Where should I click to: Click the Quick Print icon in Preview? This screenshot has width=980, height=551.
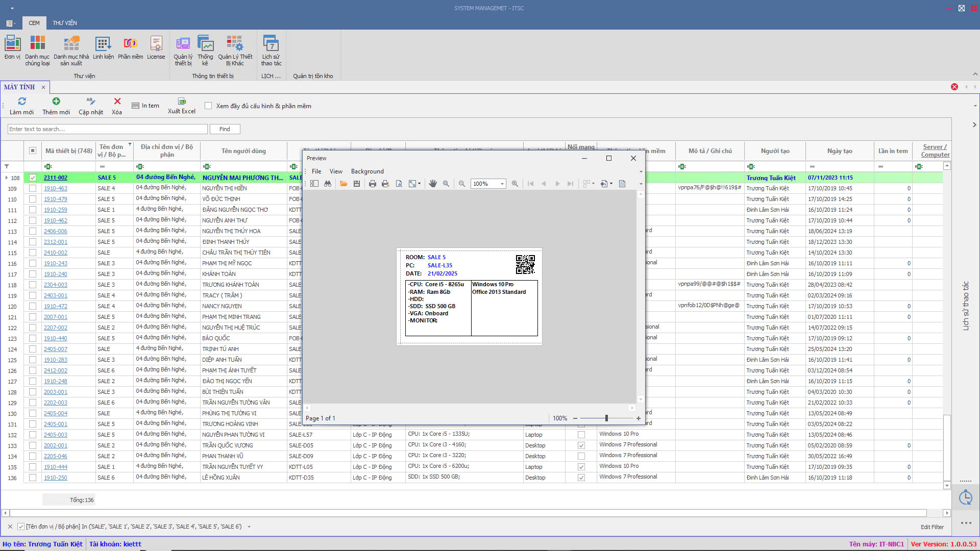coord(385,184)
